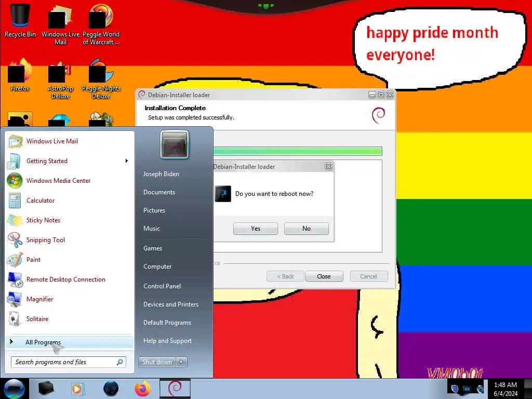Viewport: 532px width, 399px height.
Task: Open Sticky Notes from Start menu
Action: click(70, 220)
